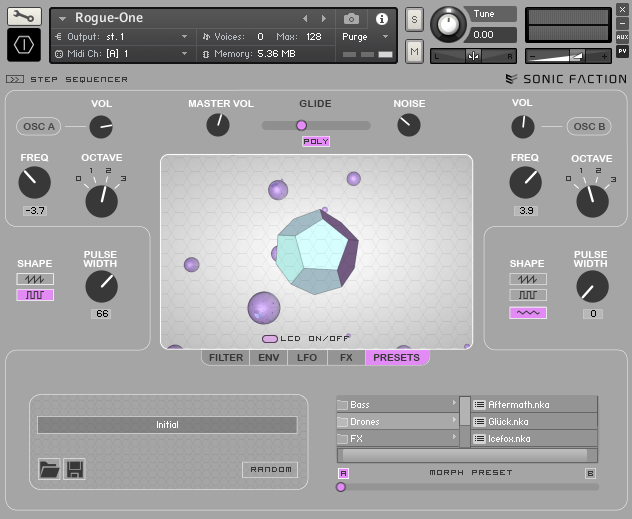
Task: Click the PV button in header
Action: click(622, 51)
